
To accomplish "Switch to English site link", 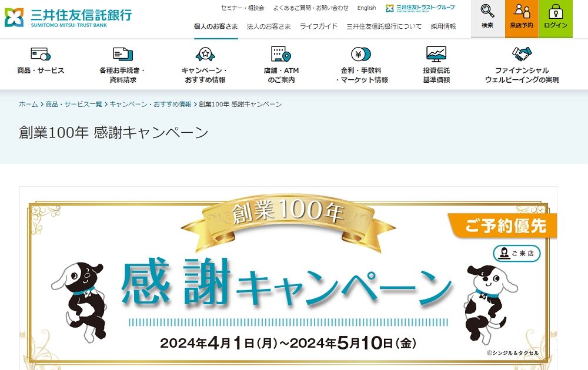I will [366, 8].
